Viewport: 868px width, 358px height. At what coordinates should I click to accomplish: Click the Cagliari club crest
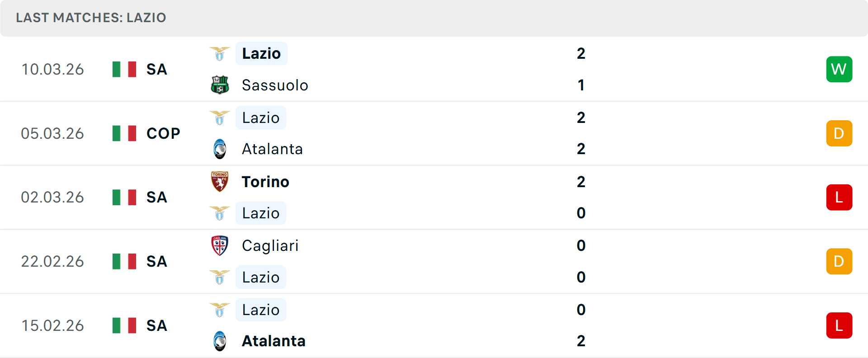coord(220,246)
